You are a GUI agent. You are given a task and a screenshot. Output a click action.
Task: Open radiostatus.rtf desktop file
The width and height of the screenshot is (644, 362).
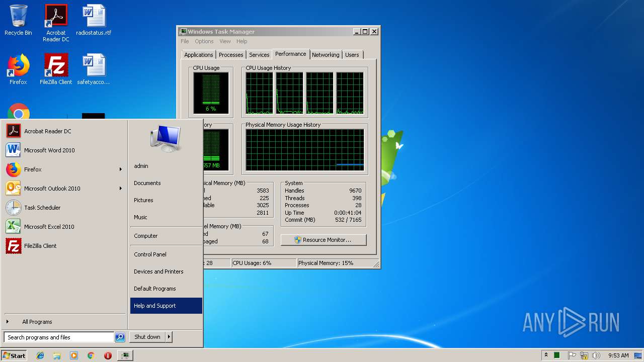coord(94,20)
